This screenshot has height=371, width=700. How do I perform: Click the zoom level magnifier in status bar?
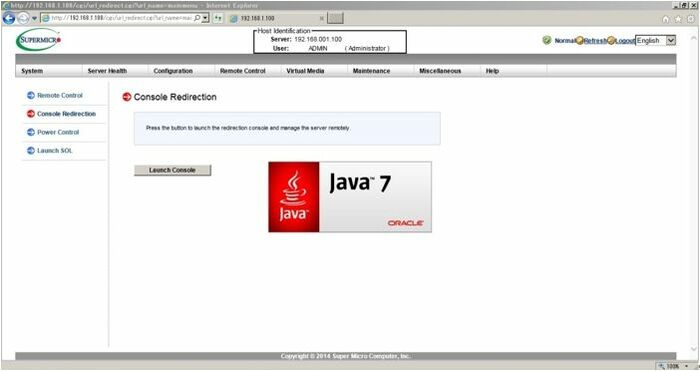662,367
